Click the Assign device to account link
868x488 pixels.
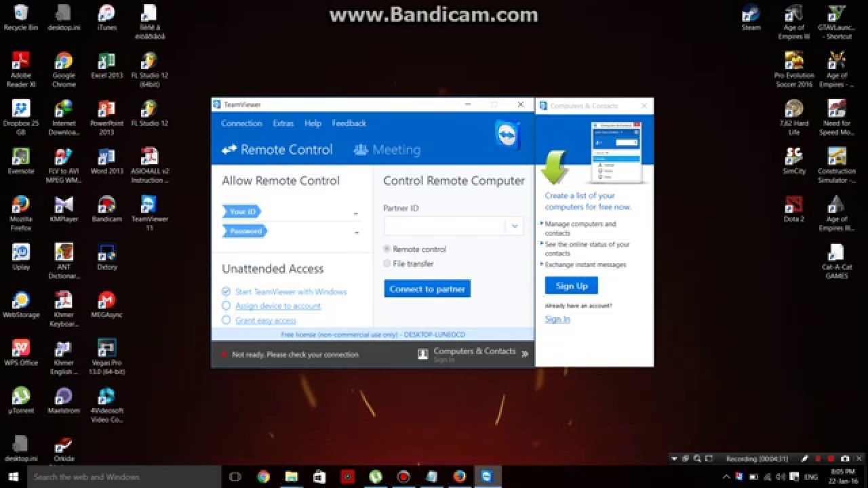click(278, 306)
